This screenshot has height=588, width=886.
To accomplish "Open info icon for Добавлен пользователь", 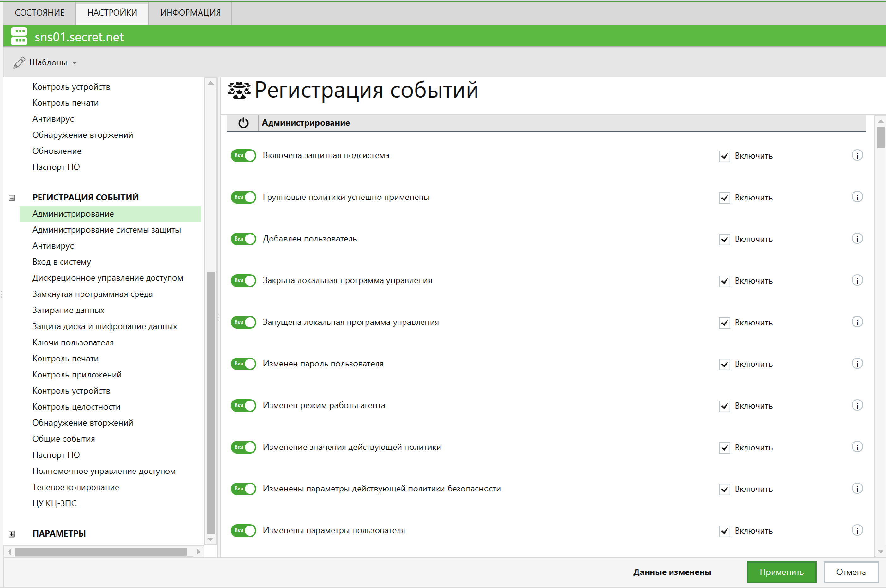I will tap(857, 239).
